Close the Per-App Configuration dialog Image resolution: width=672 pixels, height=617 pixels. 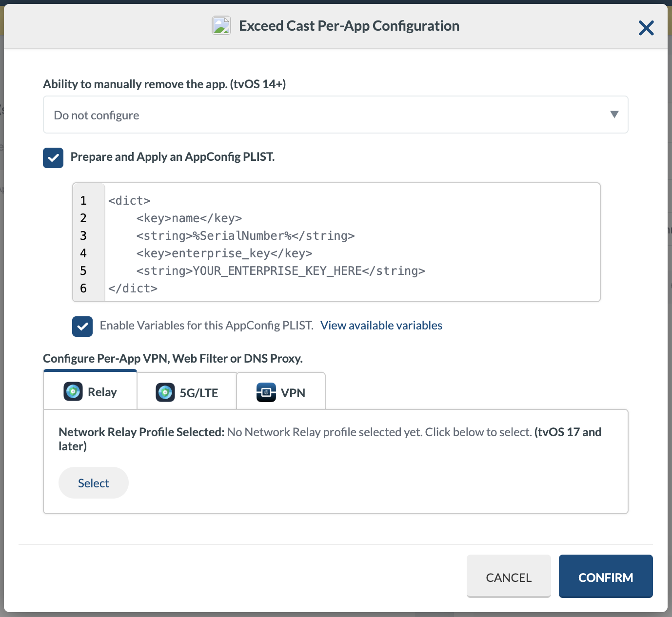click(x=646, y=28)
